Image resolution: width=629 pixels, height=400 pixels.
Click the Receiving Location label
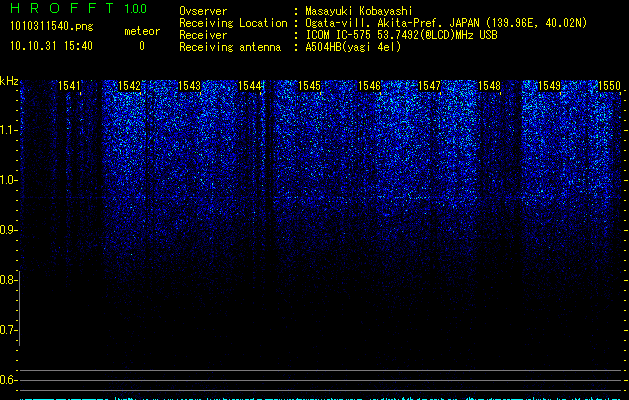click(233, 23)
